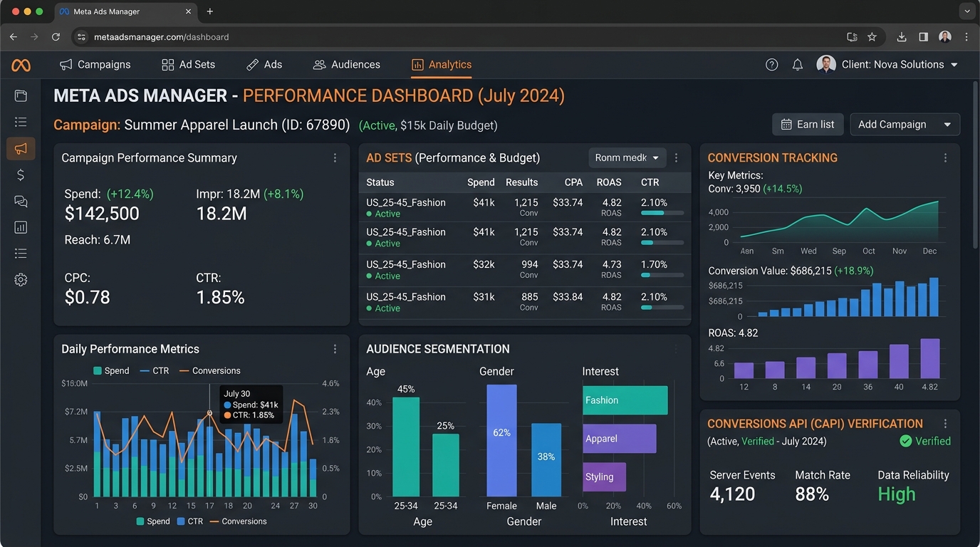This screenshot has width=980, height=547.
Task: Select the Analytics tab
Action: pyautogui.click(x=442, y=65)
